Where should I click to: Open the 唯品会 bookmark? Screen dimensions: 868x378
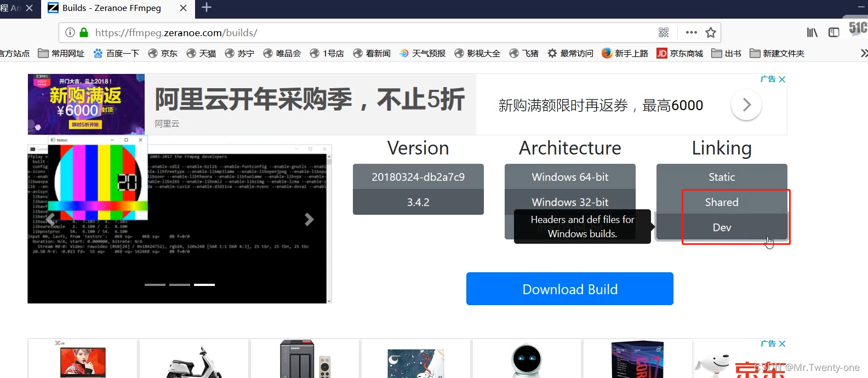[x=282, y=53]
